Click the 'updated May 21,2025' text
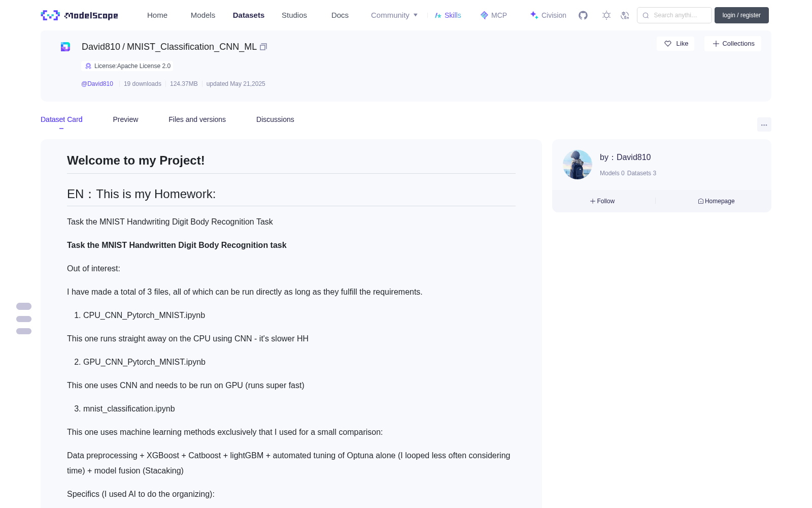Viewport: 812px width, 508px height. tap(235, 84)
